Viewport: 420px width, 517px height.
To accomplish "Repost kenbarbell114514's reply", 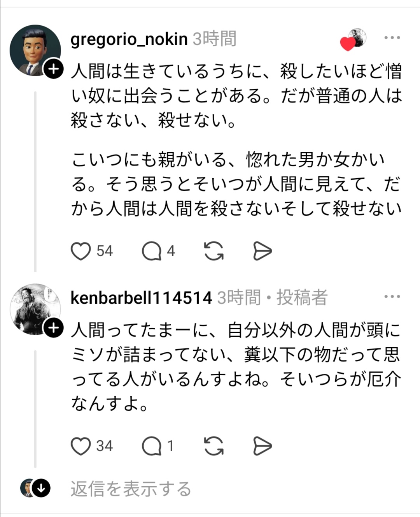I will click(214, 446).
